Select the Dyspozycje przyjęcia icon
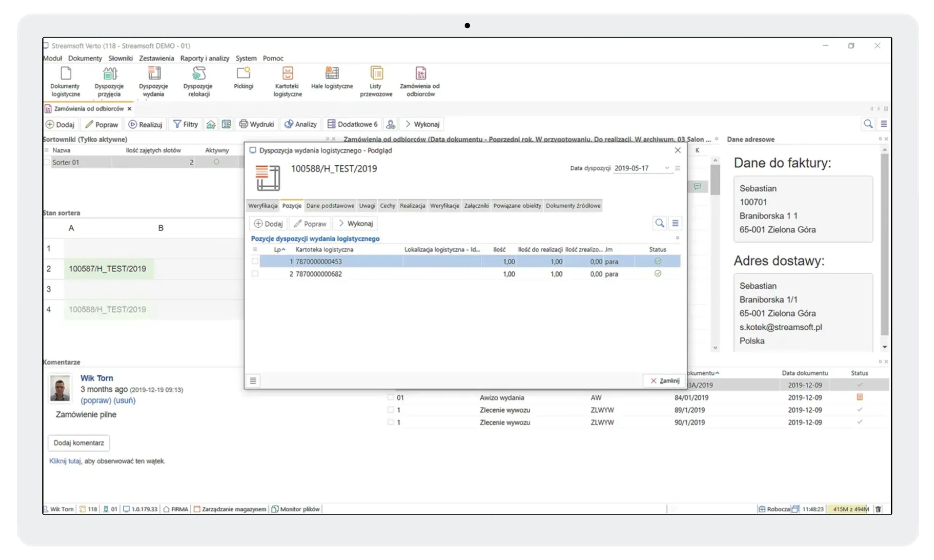The width and height of the screenshot is (934, 560). [109, 80]
